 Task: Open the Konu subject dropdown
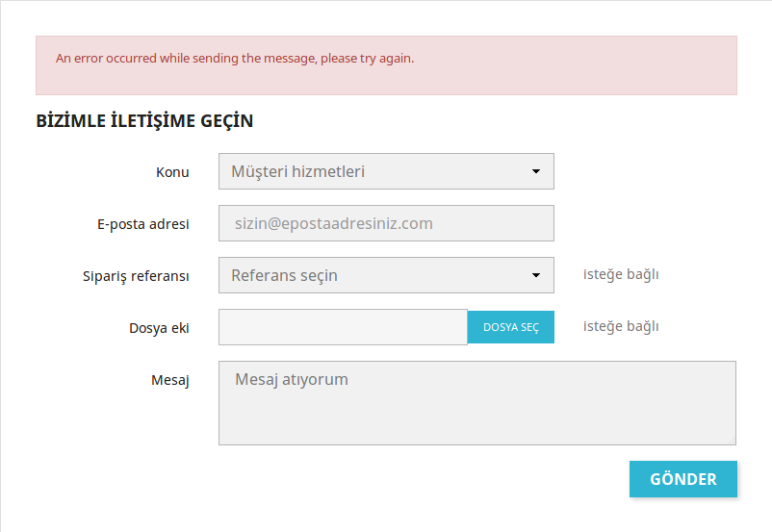386,171
